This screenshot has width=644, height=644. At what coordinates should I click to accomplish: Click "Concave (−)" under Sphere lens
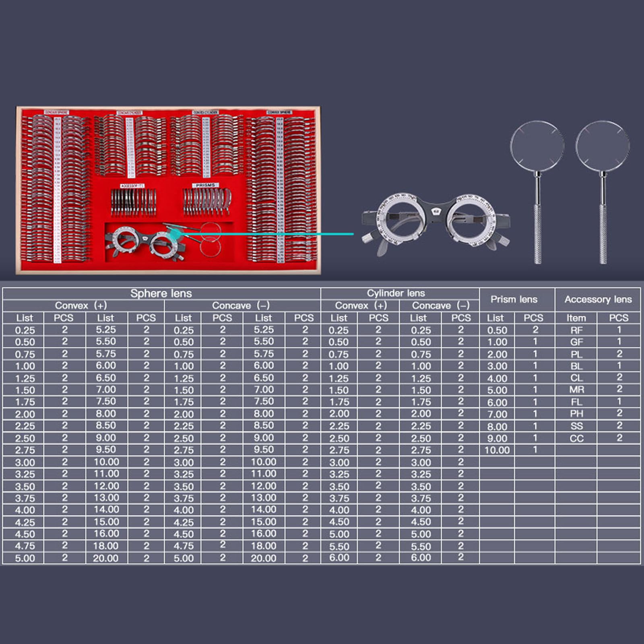pyautogui.click(x=241, y=305)
